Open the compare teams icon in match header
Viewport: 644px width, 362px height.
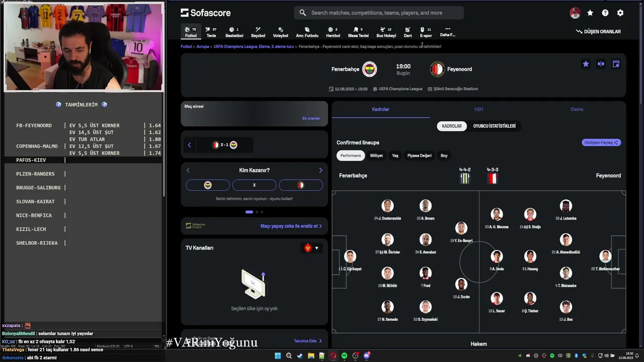[601, 64]
